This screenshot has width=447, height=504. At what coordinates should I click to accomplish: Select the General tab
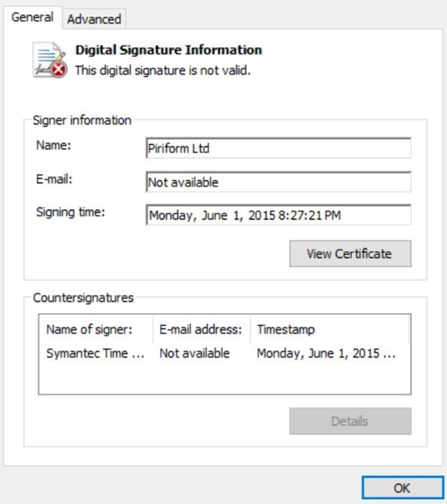(x=32, y=17)
